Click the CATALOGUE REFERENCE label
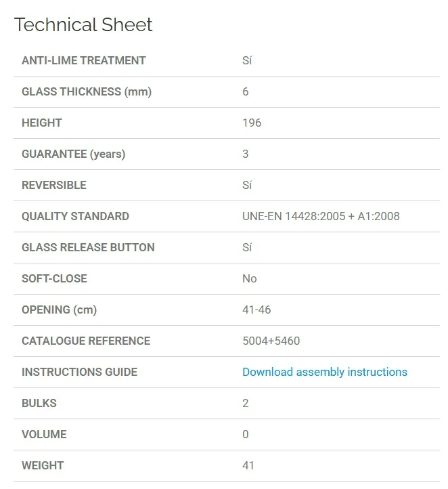This screenshot has height=489, width=448. (86, 341)
